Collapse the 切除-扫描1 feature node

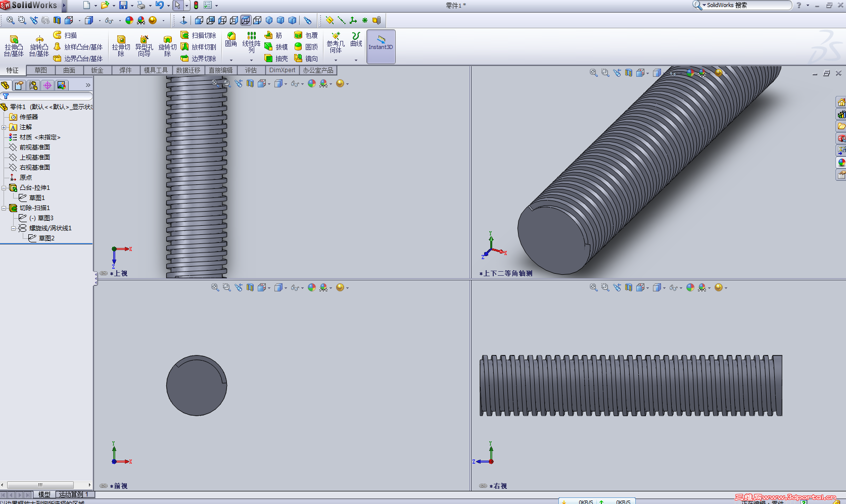coord(4,208)
